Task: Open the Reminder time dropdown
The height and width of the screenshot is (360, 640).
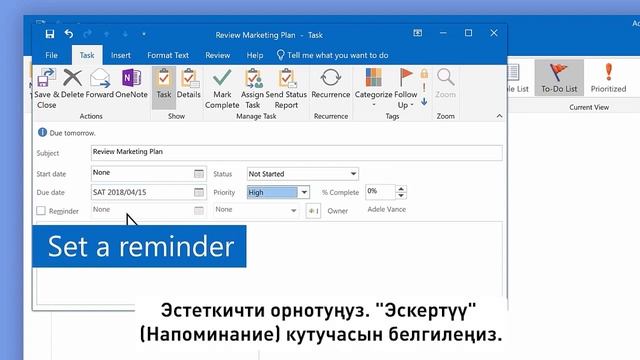Action: 293,211
